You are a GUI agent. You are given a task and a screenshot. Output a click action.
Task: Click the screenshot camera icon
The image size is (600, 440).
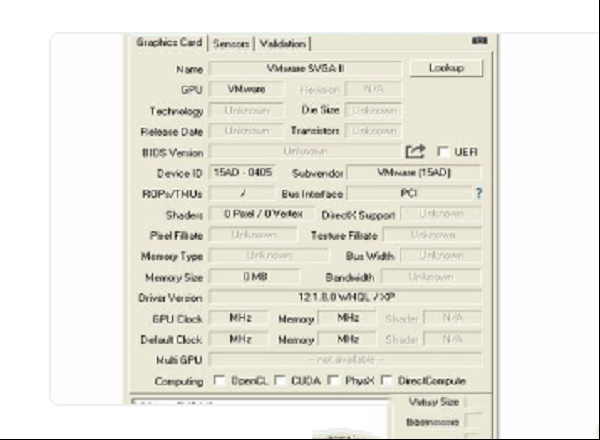pyautogui.click(x=479, y=40)
